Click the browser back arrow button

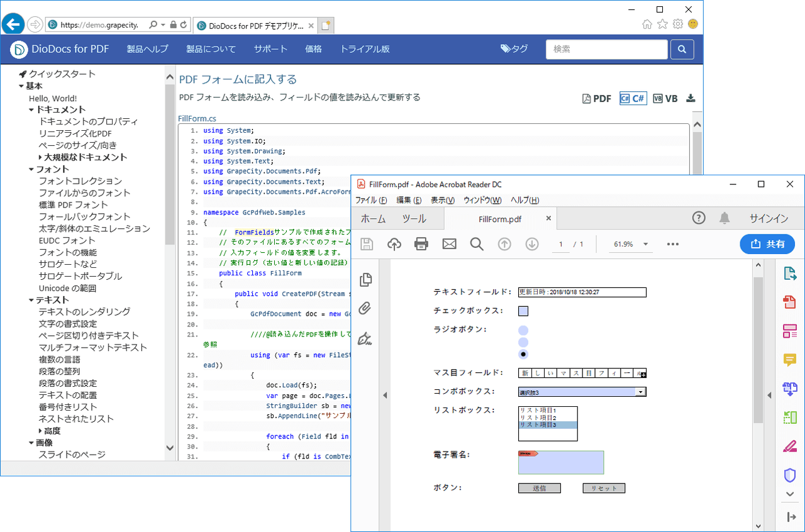[x=13, y=25]
